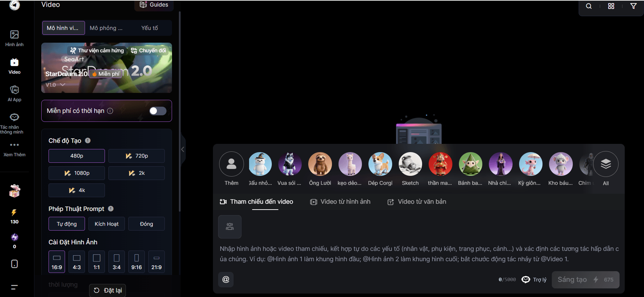Choose 9:16 aspect ratio

coord(137,262)
